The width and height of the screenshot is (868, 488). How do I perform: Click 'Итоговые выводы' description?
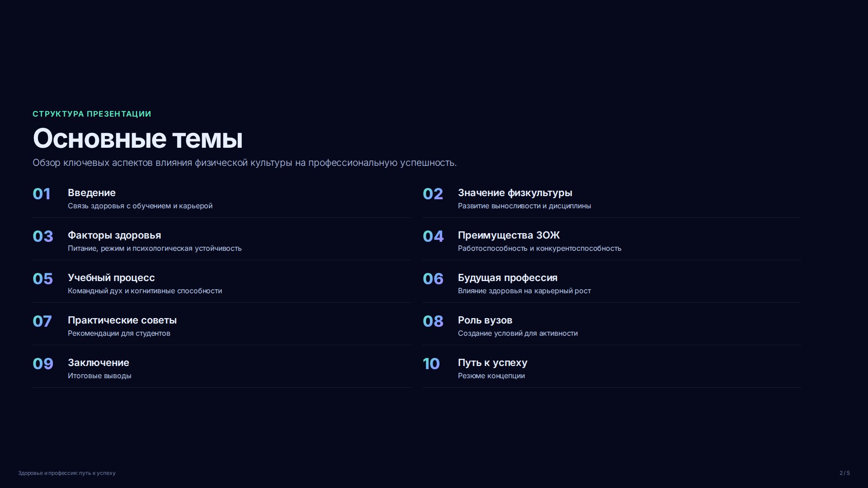click(x=99, y=376)
